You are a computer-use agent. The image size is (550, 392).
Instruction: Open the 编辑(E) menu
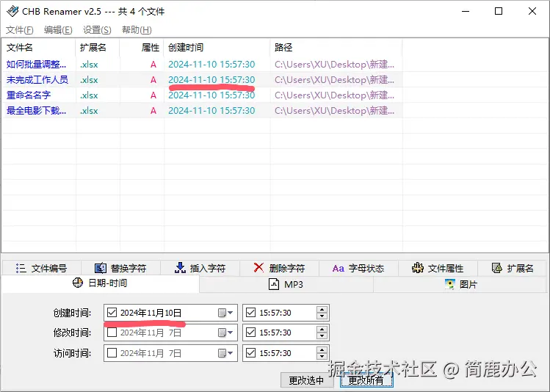[x=58, y=30]
